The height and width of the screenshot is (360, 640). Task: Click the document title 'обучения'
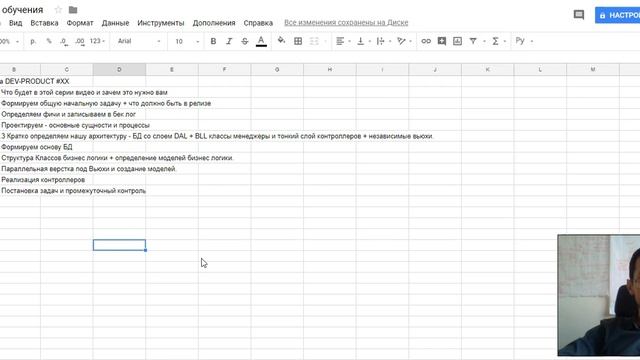point(22,10)
